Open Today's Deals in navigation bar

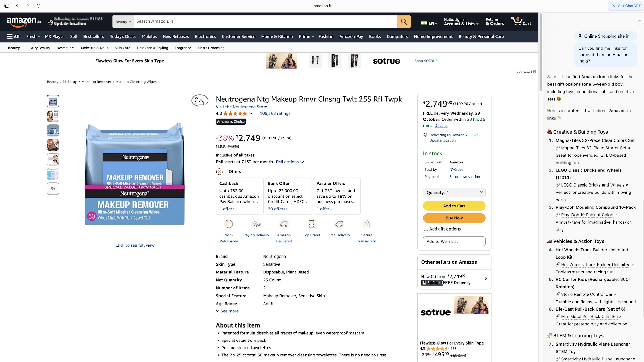(x=123, y=37)
